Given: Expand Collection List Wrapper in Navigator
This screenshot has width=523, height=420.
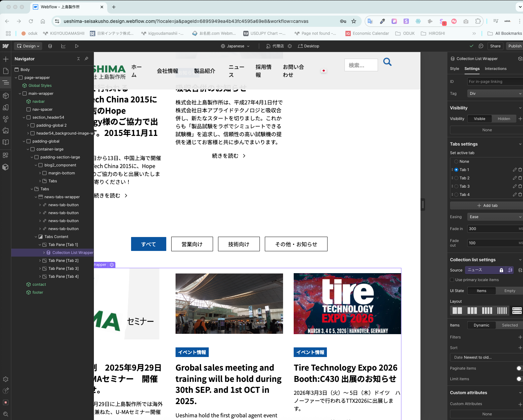Looking at the screenshot, I should click(44, 253).
